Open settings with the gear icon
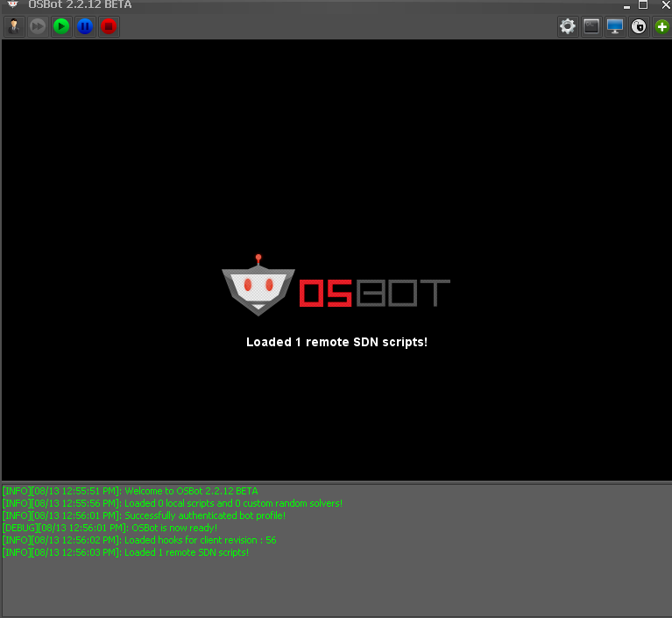 (568, 26)
